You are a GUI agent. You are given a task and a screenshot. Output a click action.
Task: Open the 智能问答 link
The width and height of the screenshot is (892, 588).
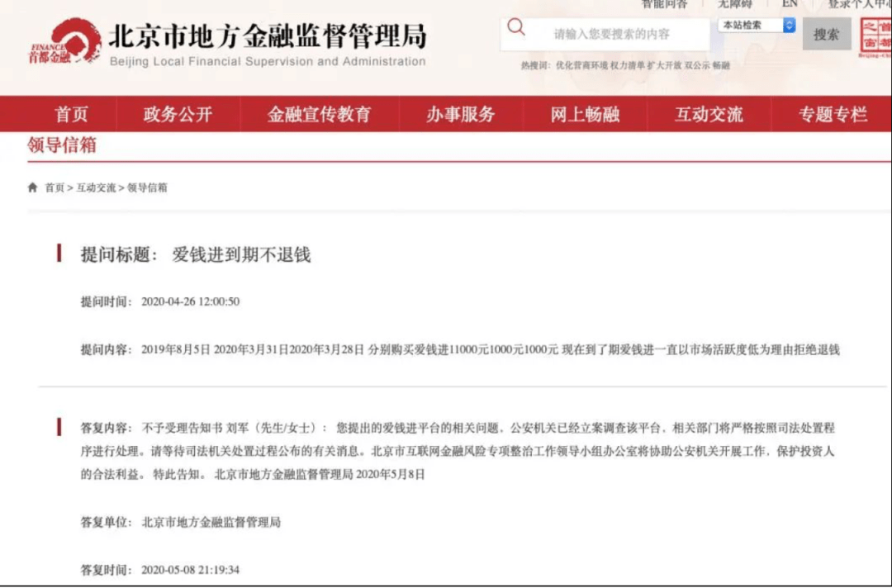tap(664, 4)
